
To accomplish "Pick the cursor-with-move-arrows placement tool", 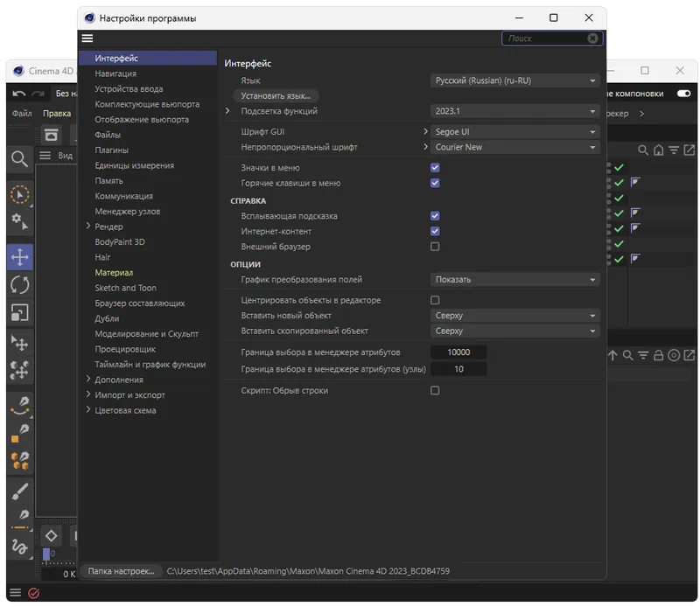I will pyautogui.click(x=19, y=343).
